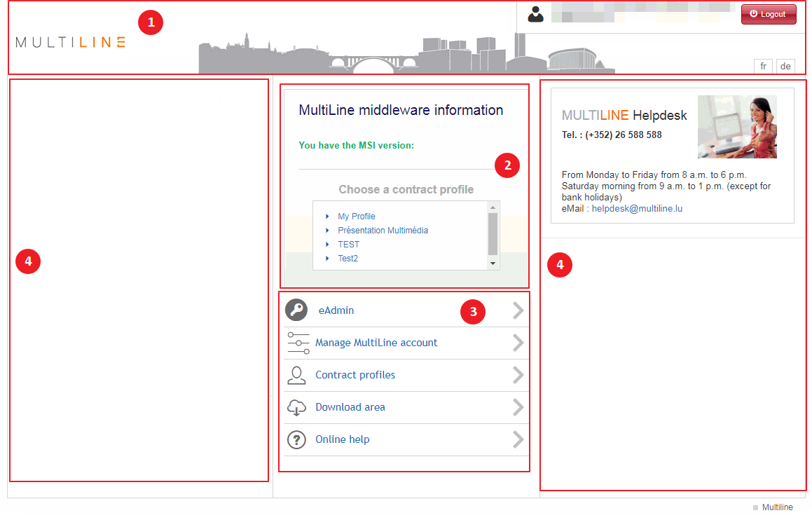Click the chevron on Online help row
The height and width of the screenshot is (520, 812).
518,439
